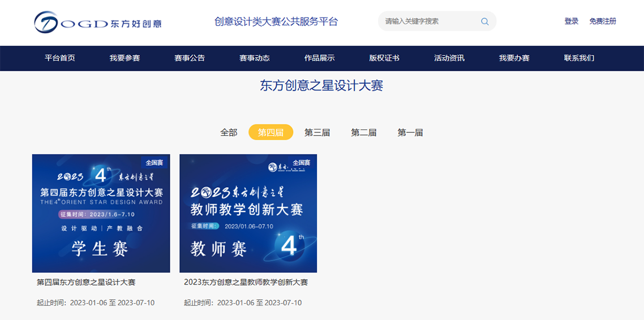Navigate to 赛事动态 page
Image resolution: width=644 pixels, height=320 pixels.
pos(254,58)
